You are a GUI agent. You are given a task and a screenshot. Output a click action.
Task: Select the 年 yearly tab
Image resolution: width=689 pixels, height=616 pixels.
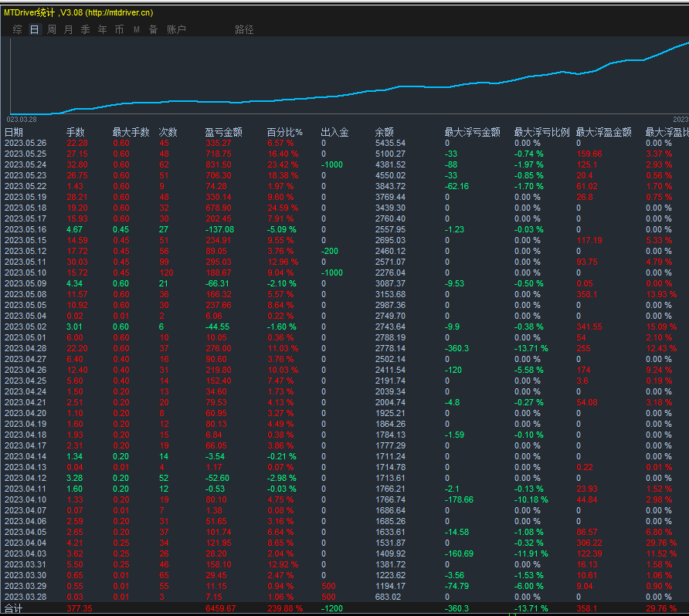coord(103,29)
